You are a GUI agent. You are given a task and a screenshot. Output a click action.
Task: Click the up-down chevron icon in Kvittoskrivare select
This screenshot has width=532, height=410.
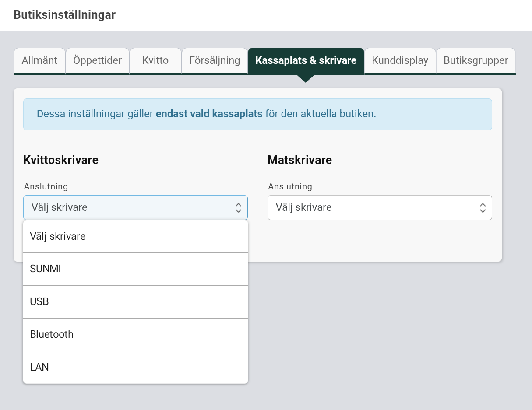238,207
